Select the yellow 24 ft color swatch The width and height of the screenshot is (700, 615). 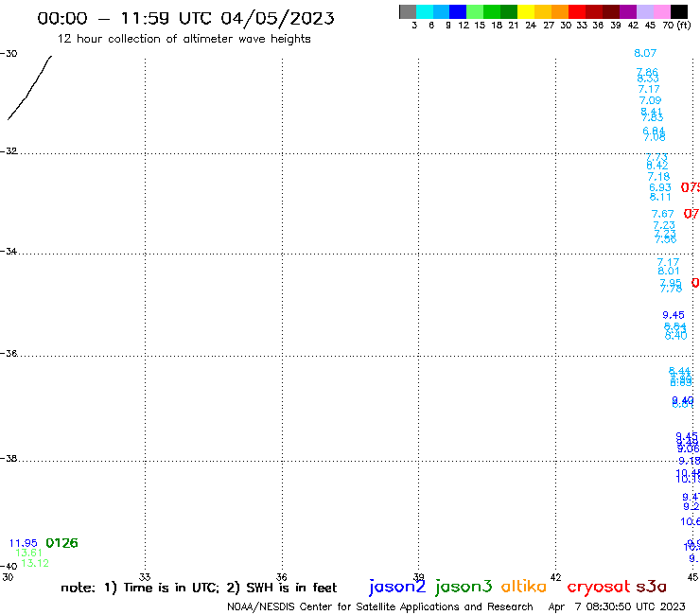(526, 11)
